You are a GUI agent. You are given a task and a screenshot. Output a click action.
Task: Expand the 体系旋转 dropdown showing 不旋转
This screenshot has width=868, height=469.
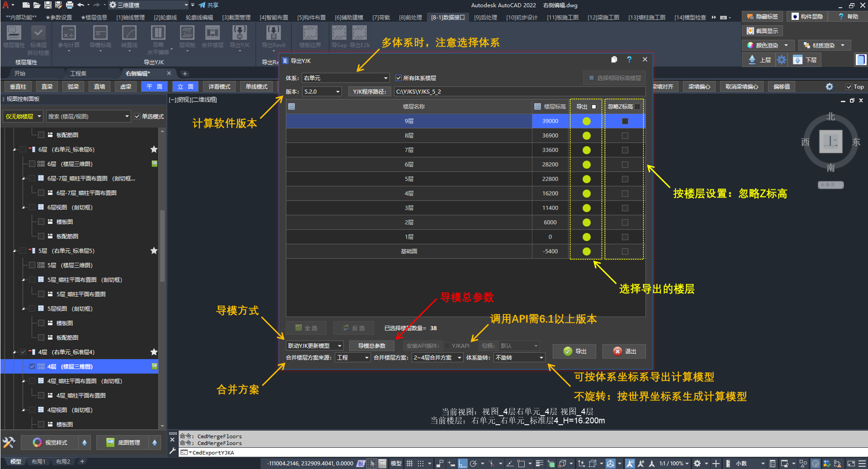tap(519, 357)
